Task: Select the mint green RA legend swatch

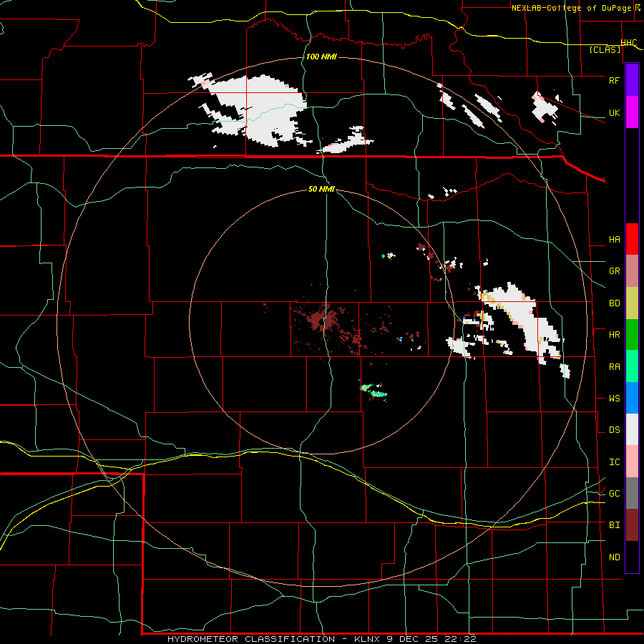Action: (x=632, y=366)
